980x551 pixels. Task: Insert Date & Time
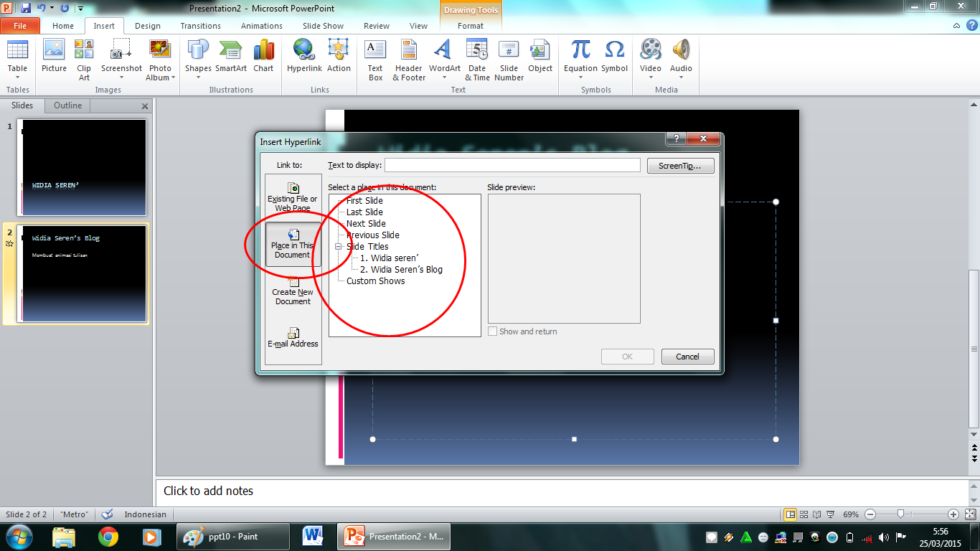click(x=477, y=60)
